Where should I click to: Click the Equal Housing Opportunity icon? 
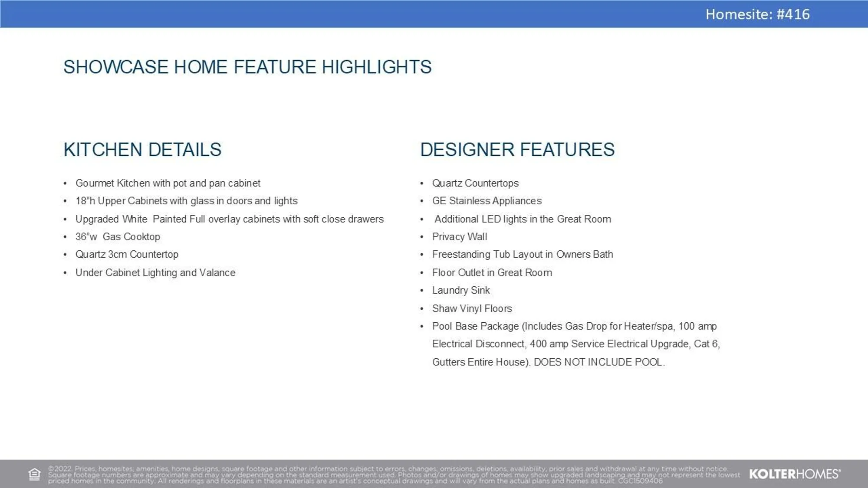tap(34, 474)
